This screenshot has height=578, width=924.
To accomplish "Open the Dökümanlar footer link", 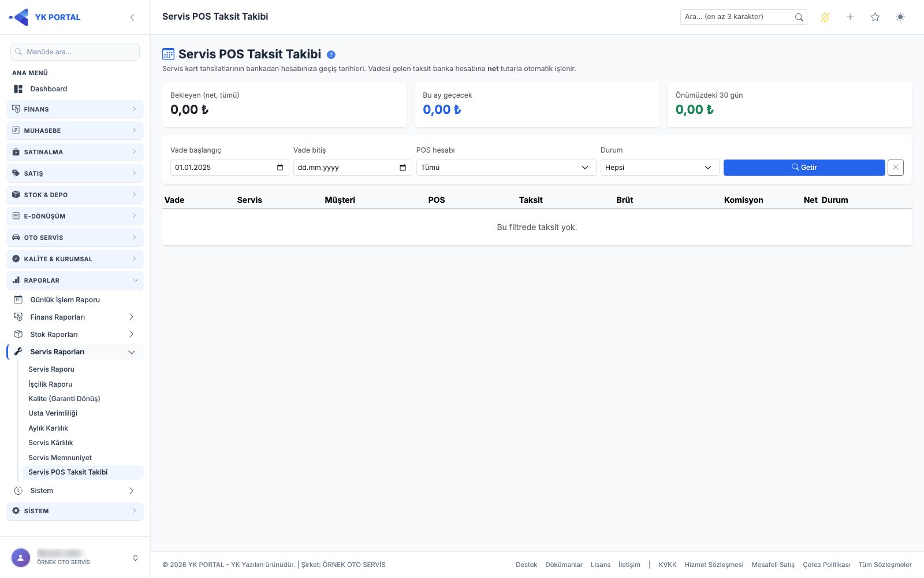I will (x=564, y=565).
